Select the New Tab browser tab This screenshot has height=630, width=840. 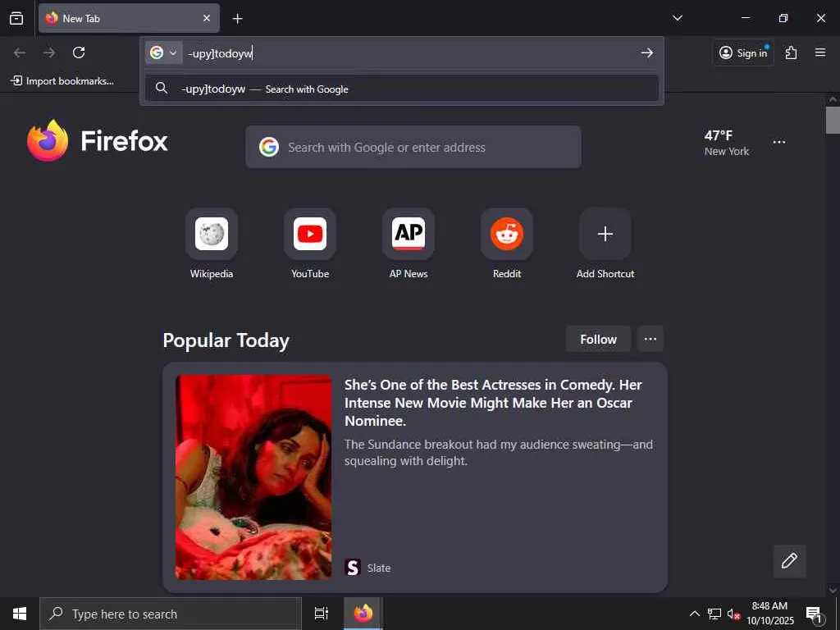tap(129, 18)
